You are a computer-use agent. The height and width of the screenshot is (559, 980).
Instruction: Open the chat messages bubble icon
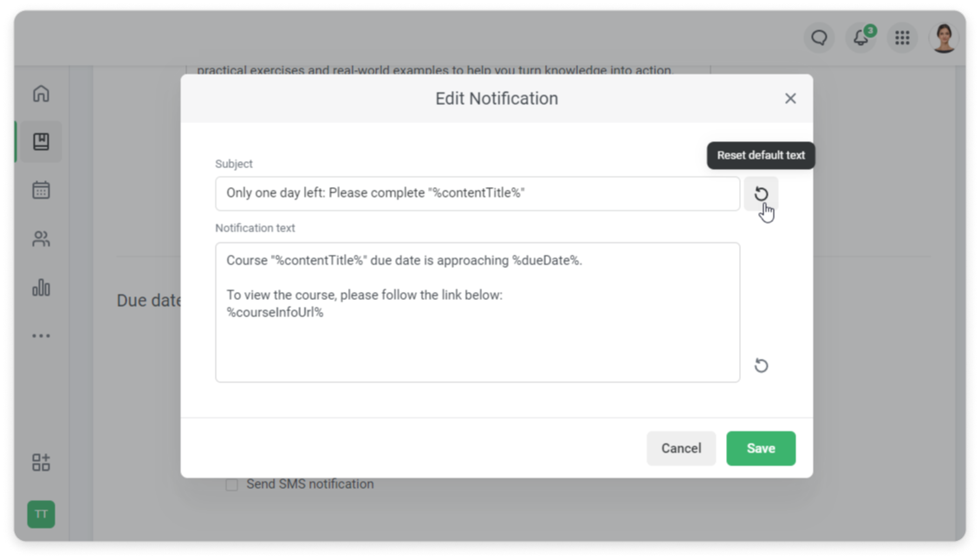point(819,38)
